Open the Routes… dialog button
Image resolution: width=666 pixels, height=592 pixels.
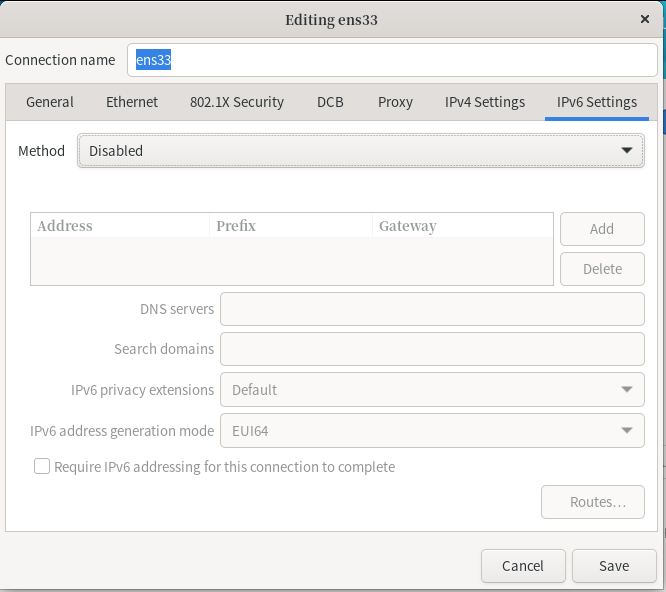click(592, 502)
